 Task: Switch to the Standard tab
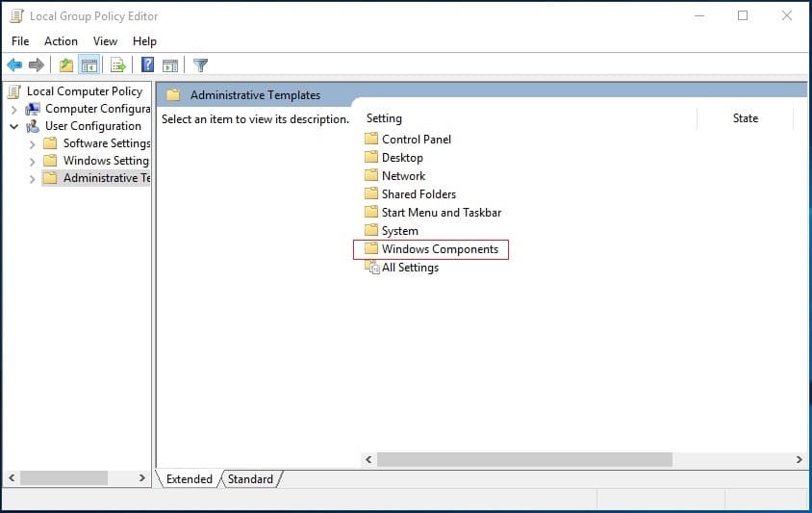[x=251, y=478]
